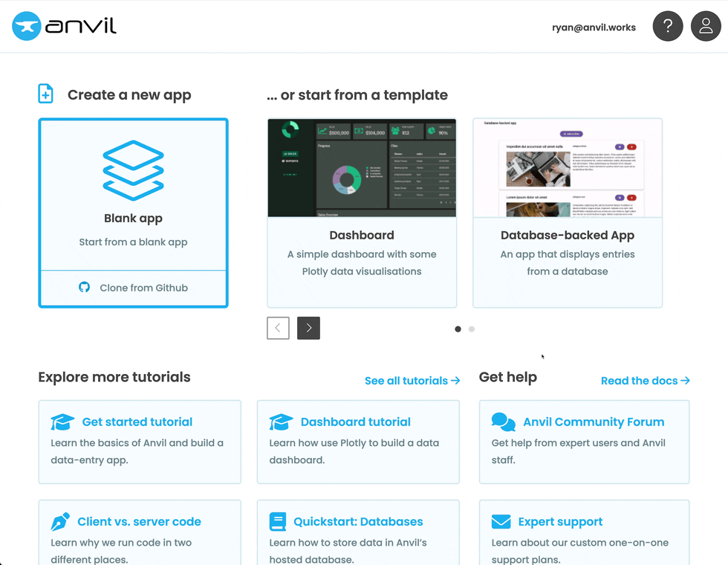Click the ryan@anvil.works account email
This screenshot has width=728, height=565.
pos(594,28)
